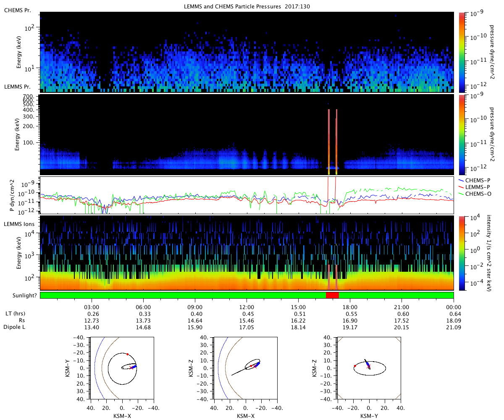
Task: Click the KSM-X versus KSM-Z orbit plot
Action: 245,368
